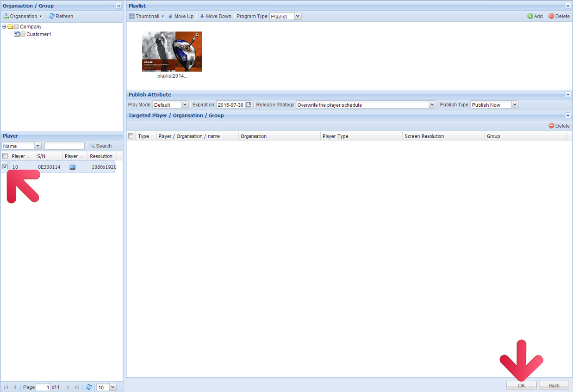Screen dimensions: 573x392
Task: Open the Program Type dropdown
Action: [x=298, y=16]
